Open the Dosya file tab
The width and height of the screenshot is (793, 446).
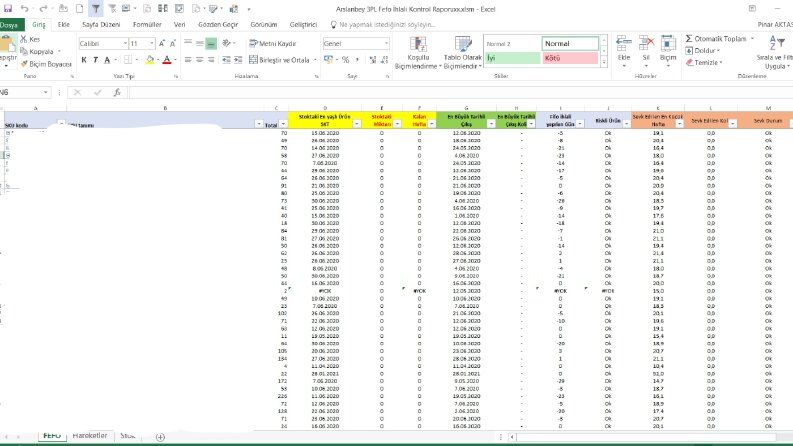[x=11, y=25]
